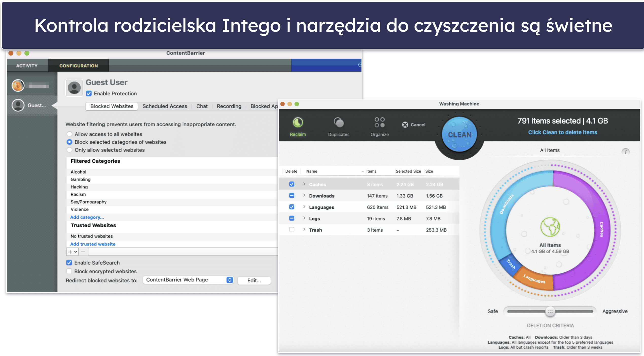This screenshot has width=644, height=356.
Task: Toggle the Logs delete checkbox
Action: tap(292, 218)
